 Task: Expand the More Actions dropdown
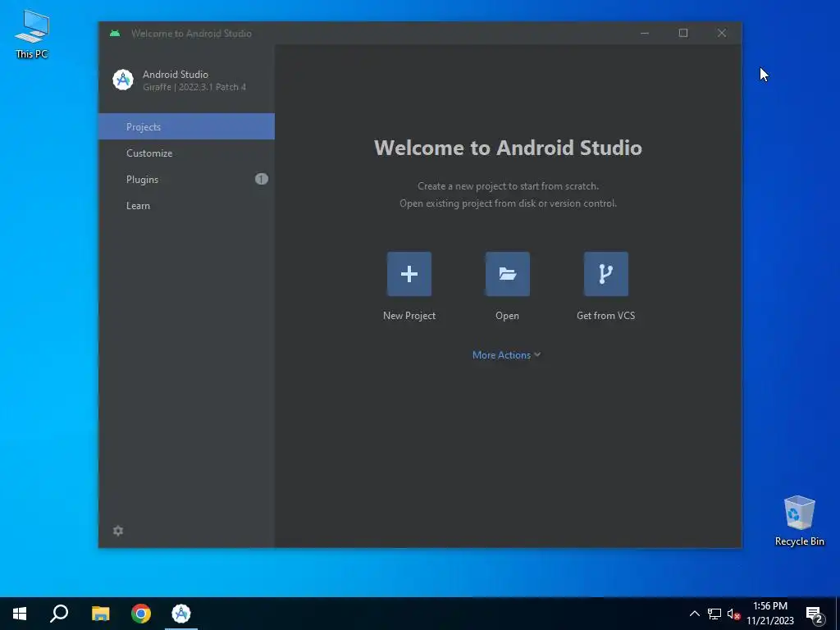(506, 354)
